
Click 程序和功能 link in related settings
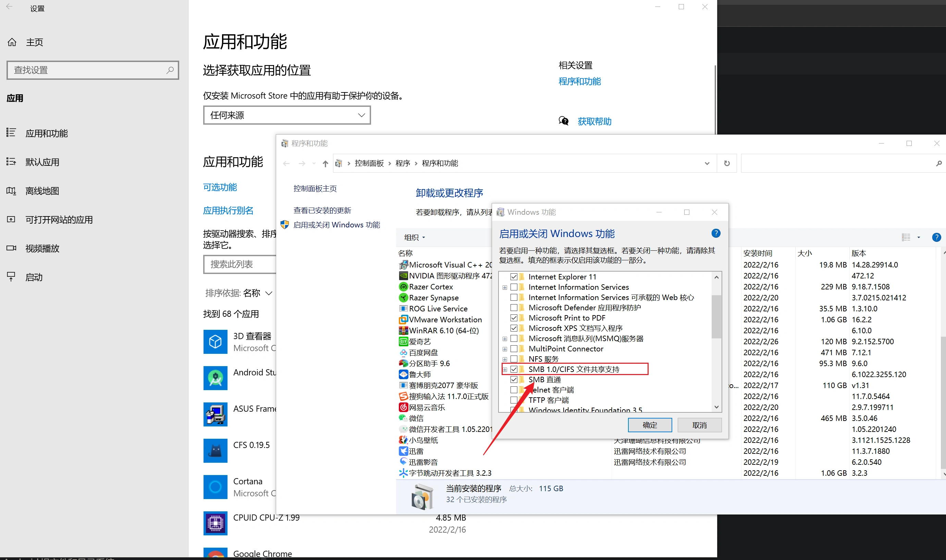point(579,81)
